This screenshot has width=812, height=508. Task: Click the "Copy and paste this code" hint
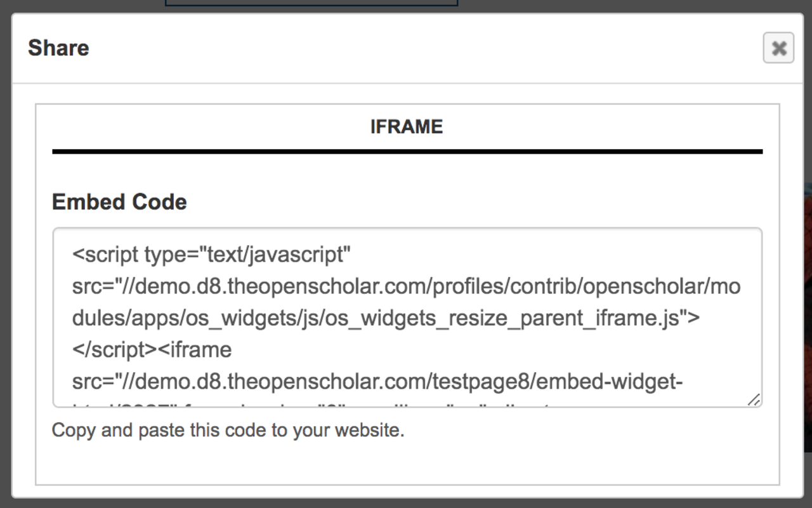[228, 431]
